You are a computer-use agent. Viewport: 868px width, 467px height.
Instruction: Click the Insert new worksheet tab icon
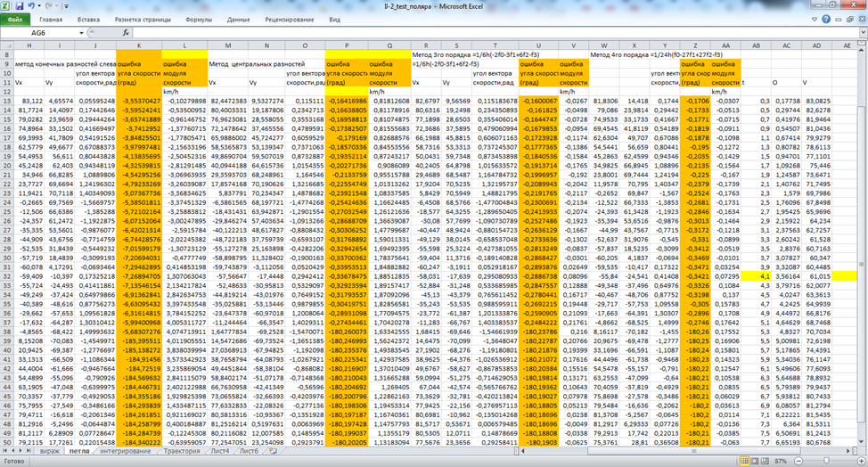coord(274,452)
